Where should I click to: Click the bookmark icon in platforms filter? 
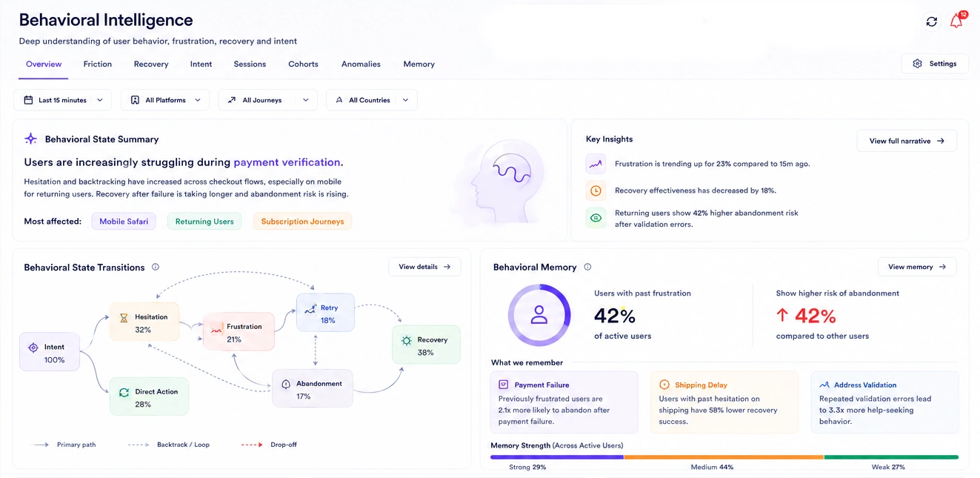click(135, 100)
